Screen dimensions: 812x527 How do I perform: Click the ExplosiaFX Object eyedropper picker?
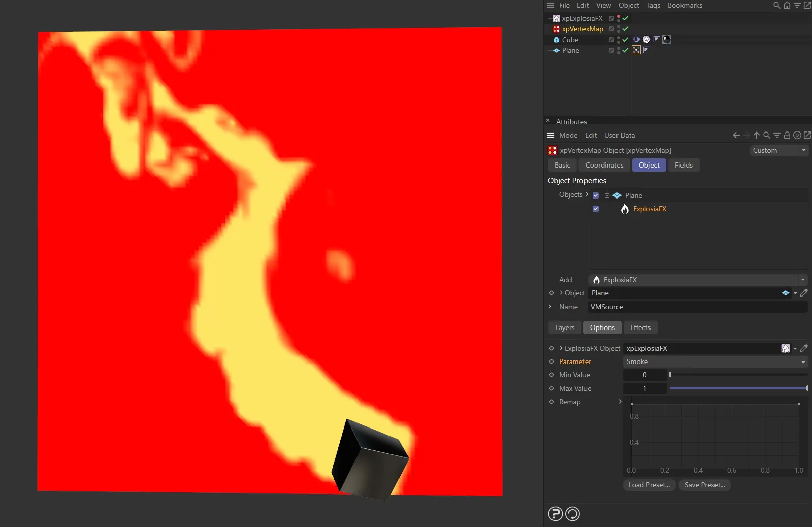pyautogui.click(x=804, y=348)
